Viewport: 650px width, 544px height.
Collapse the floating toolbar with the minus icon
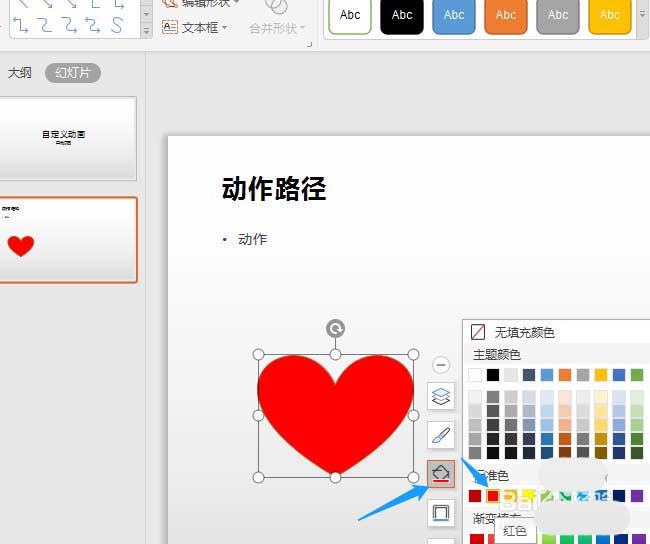click(441, 365)
